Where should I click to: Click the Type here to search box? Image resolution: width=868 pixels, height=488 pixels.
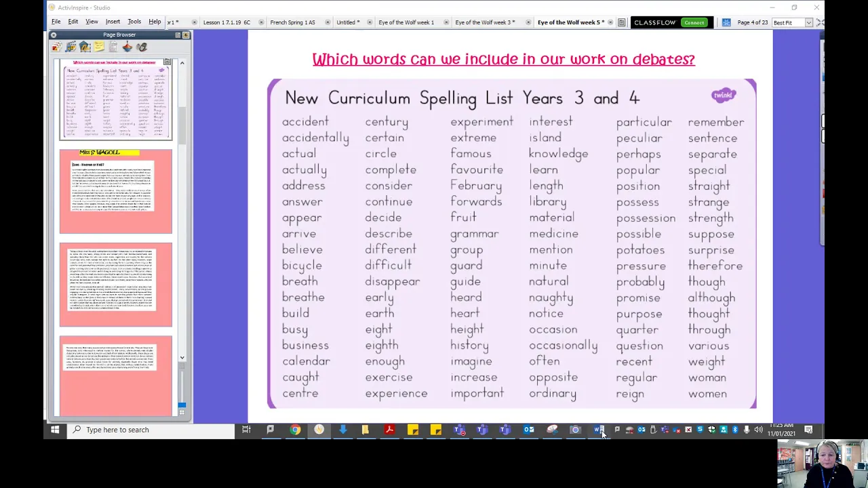pyautogui.click(x=151, y=430)
